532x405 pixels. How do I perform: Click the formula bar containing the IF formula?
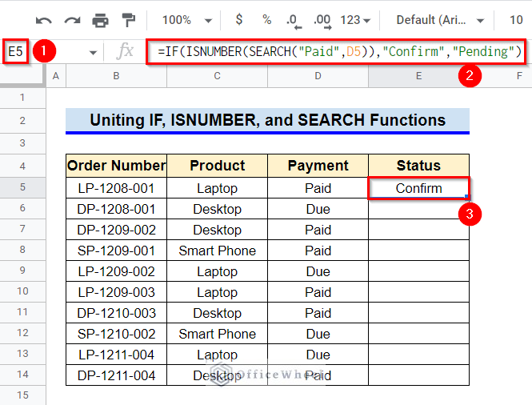point(336,51)
